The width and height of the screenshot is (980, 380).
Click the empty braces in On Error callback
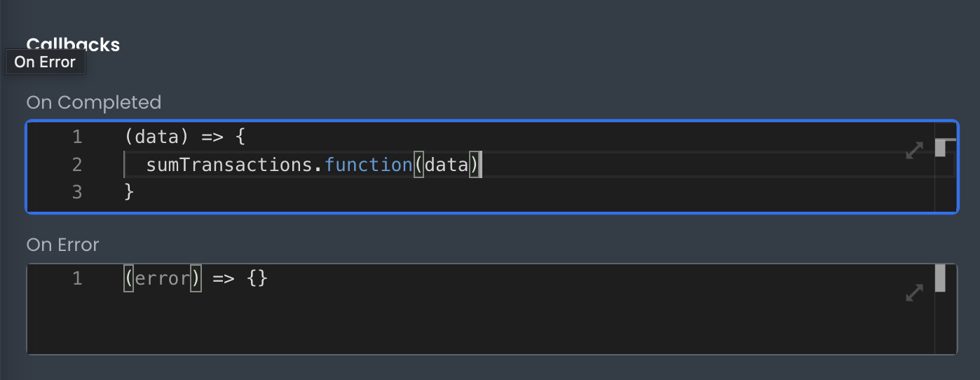(257, 279)
